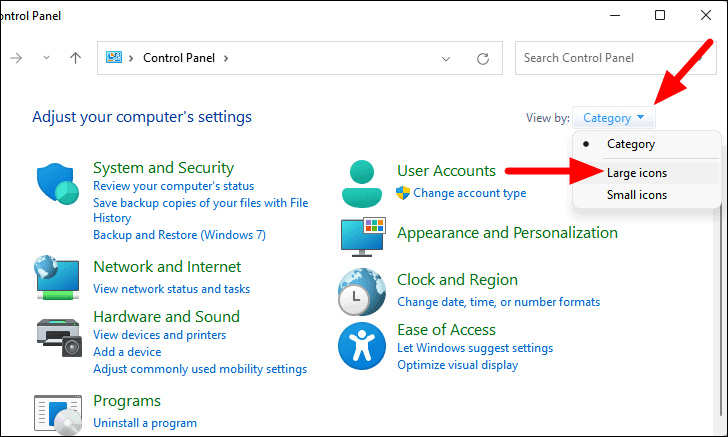Open System and Security category
The image size is (728, 437).
click(x=163, y=168)
